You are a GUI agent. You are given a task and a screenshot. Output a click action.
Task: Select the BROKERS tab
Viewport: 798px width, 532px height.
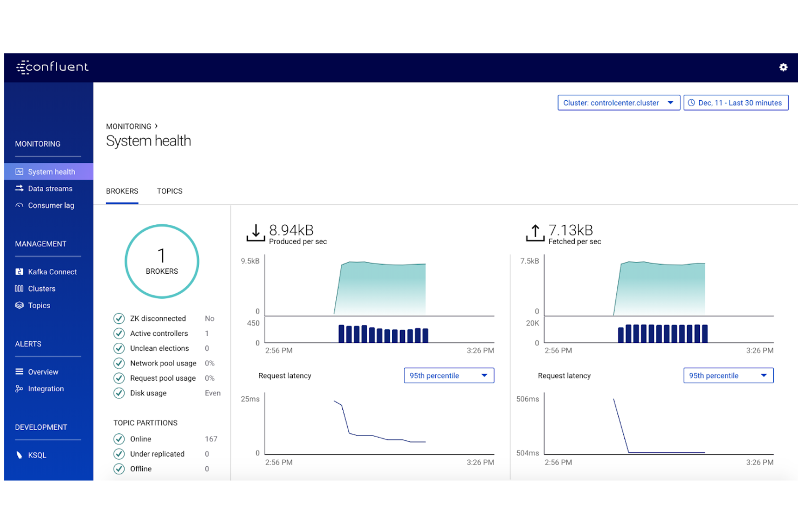point(122,191)
